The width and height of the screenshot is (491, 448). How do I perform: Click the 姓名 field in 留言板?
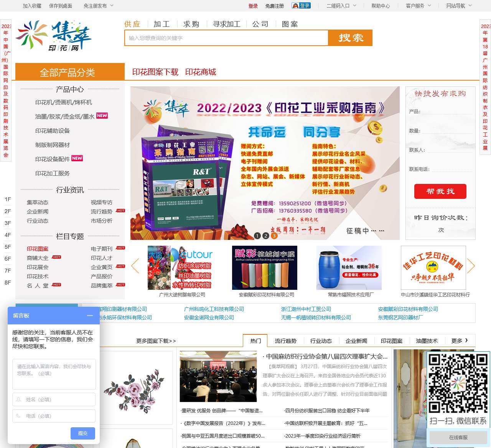pos(54,399)
